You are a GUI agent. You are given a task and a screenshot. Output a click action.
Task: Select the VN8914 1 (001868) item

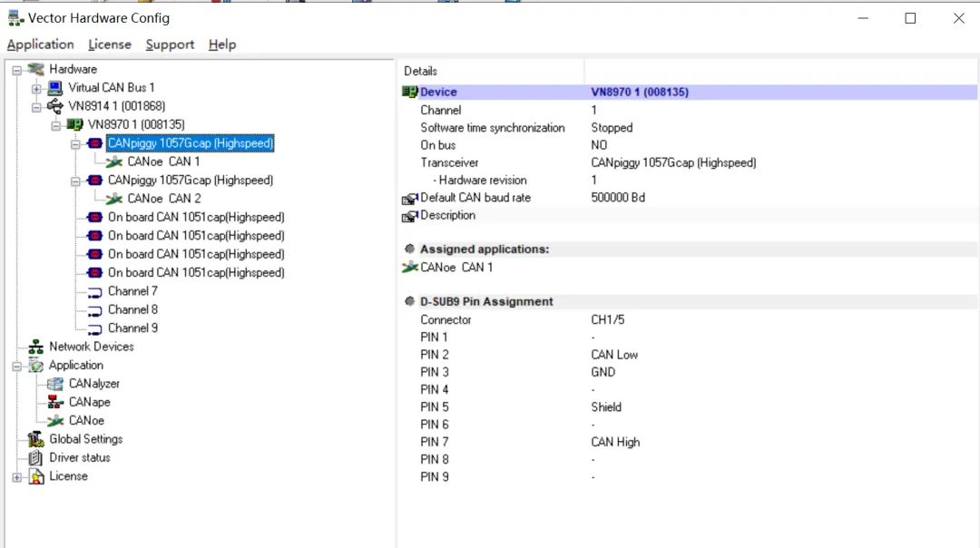point(117,106)
